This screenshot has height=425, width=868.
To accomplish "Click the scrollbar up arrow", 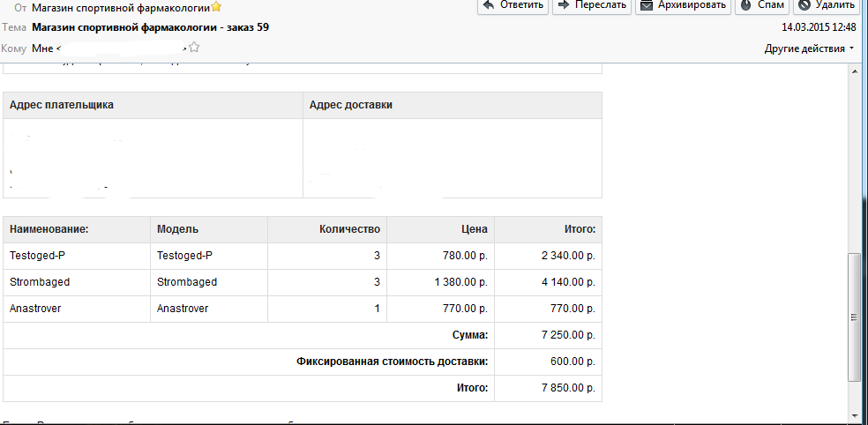I will [854, 71].
